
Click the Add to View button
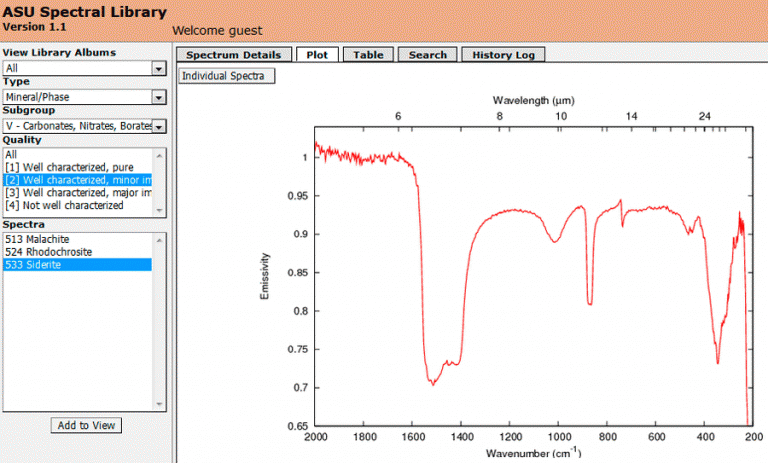[x=86, y=425]
